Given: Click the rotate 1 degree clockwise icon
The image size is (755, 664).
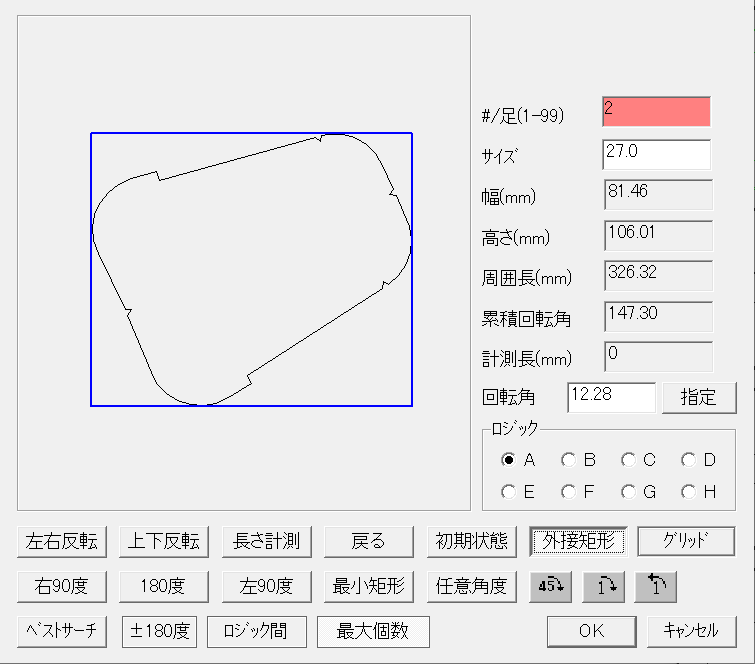Looking at the screenshot, I should [604, 586].
